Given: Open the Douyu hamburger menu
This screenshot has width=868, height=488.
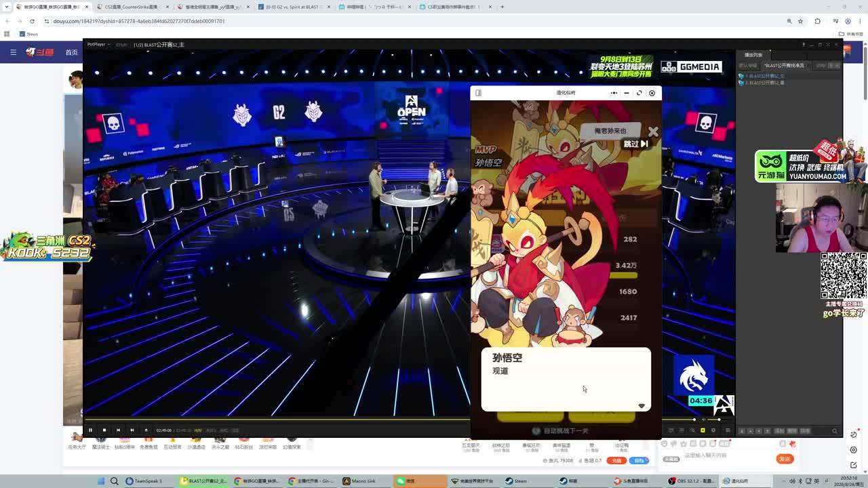Looking at the screenshot, I should pyautogui.click(x=13, y=52).
